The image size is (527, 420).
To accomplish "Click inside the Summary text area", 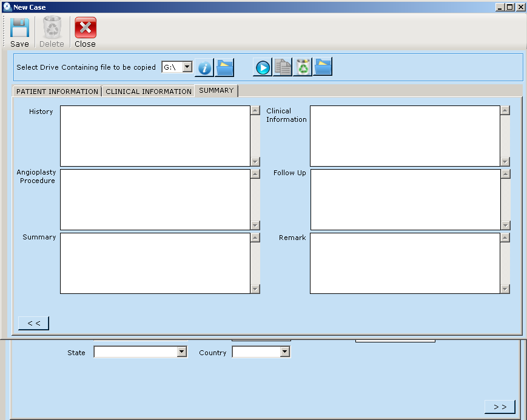I will point(155,264).
